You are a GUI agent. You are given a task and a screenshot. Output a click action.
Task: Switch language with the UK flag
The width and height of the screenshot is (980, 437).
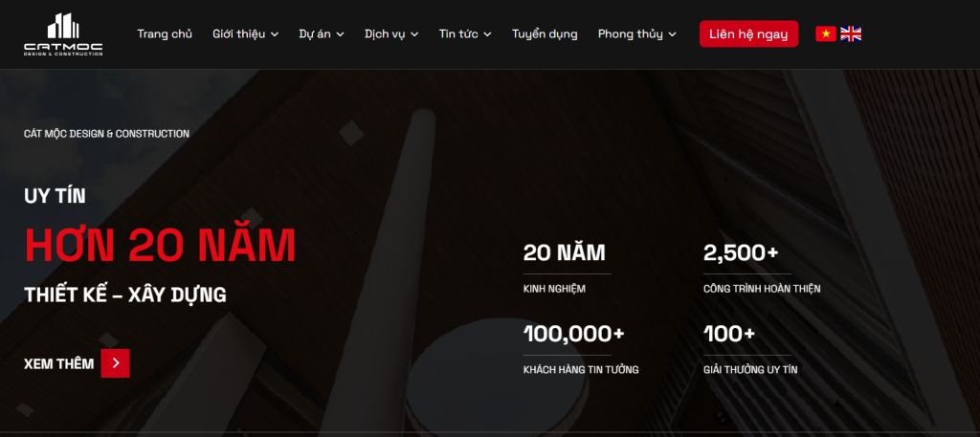(851, 33)
